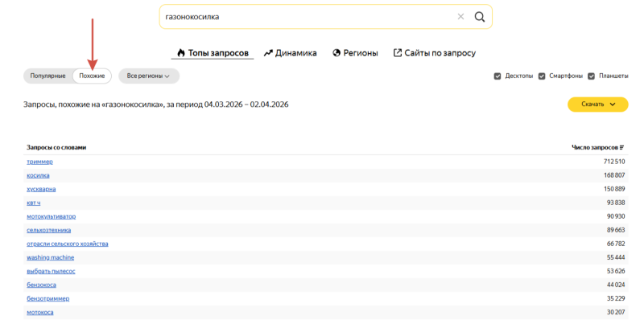644x320 pixels.
Task: Open the сельхозтехника query link
Action: click(49, 230)
